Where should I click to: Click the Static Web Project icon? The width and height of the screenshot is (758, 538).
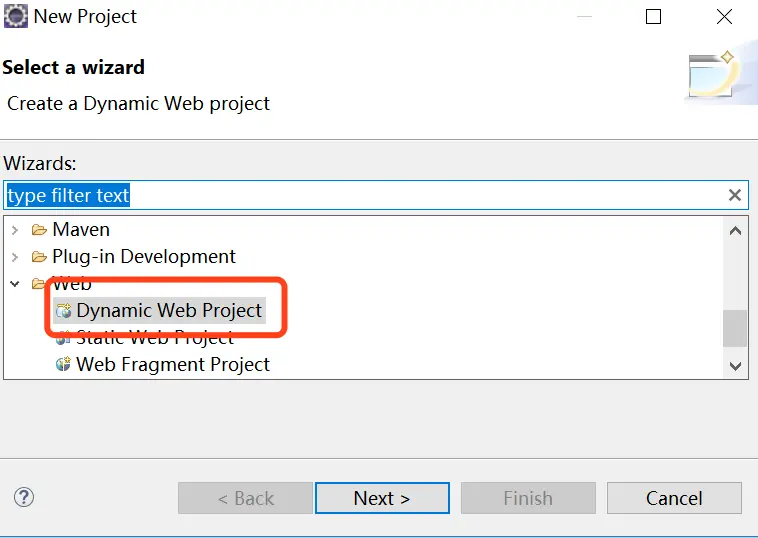click(64, 338)
